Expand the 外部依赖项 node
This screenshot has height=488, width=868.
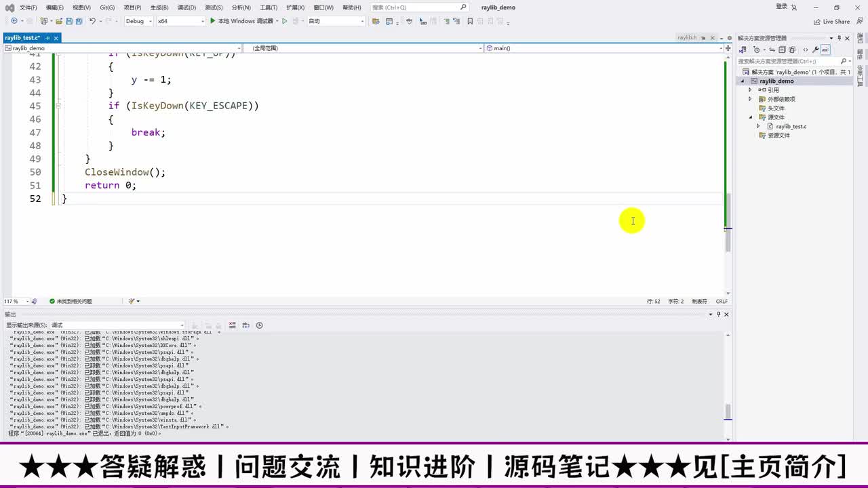[x=750, y=99]
